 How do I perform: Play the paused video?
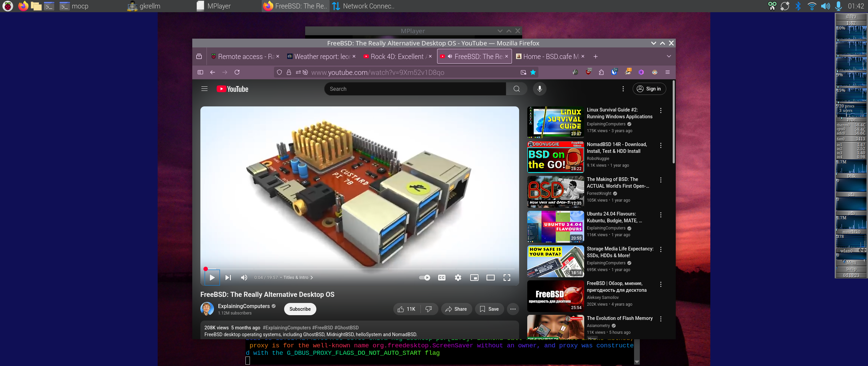tap(212, 278)
